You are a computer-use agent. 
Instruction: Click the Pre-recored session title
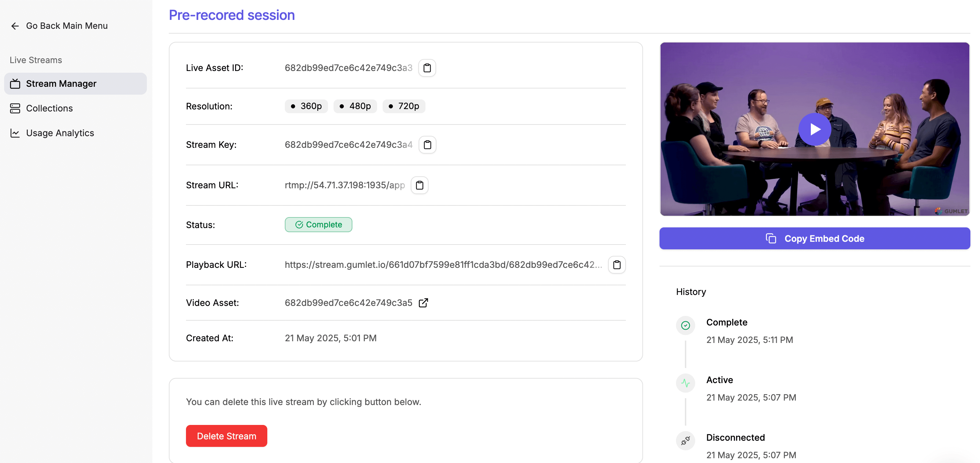(232, 15)
